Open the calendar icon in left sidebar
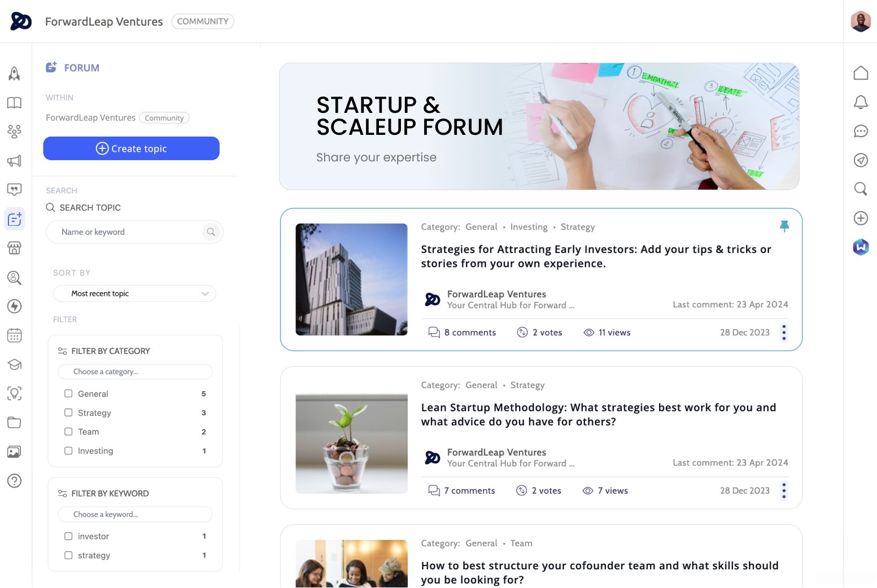Screen dimensions: 877x588 [14, 335]
